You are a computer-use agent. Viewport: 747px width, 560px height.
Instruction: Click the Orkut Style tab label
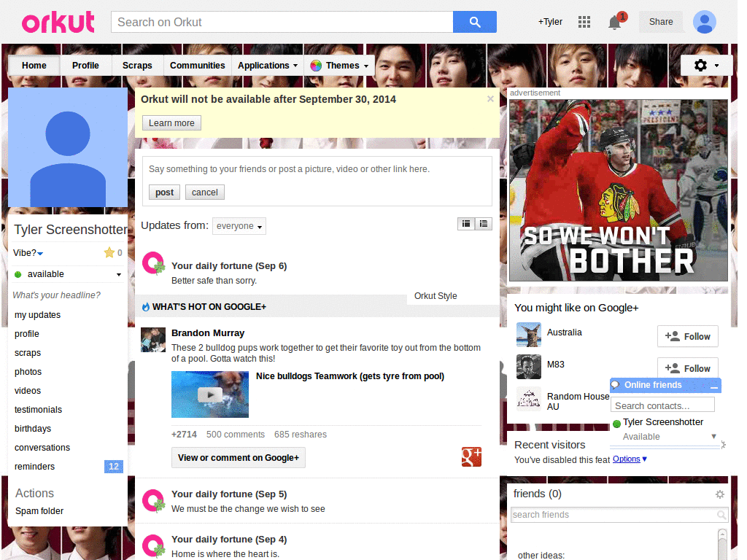pyautogui.click(x=436, y=296)
